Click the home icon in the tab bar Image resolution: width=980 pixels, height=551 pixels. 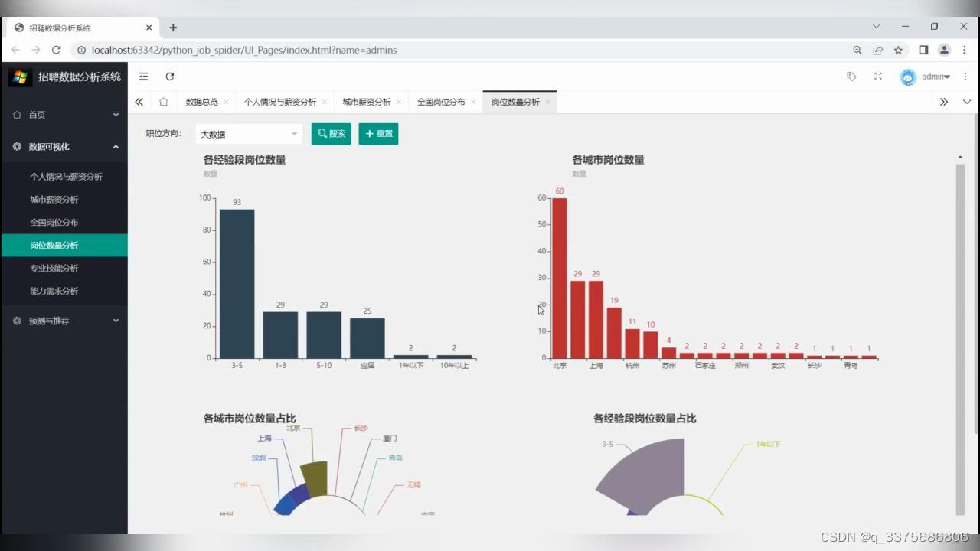coord(164,101)
